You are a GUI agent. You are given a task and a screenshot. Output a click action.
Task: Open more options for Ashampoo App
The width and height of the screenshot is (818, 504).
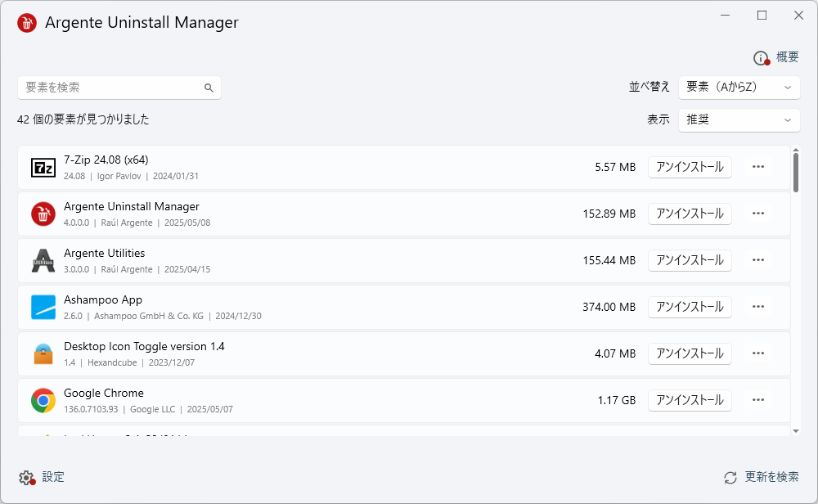tap(758, 307)
